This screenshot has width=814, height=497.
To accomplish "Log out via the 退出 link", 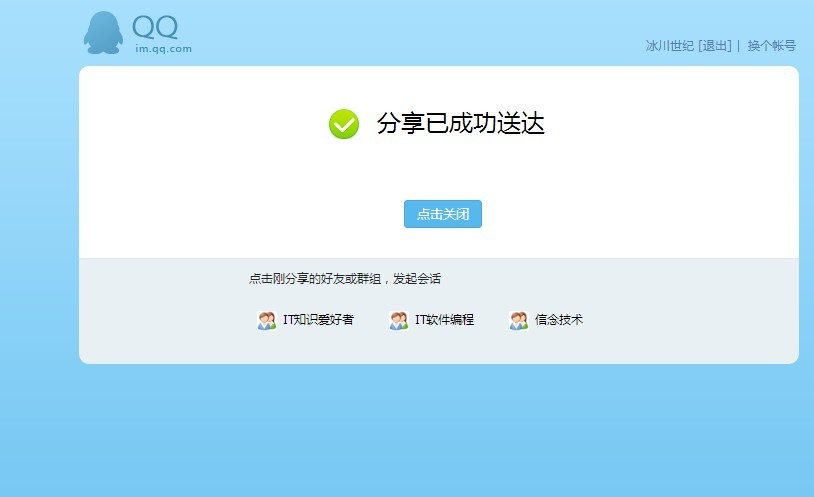I will pyautogui.click(x=715, y=46).
